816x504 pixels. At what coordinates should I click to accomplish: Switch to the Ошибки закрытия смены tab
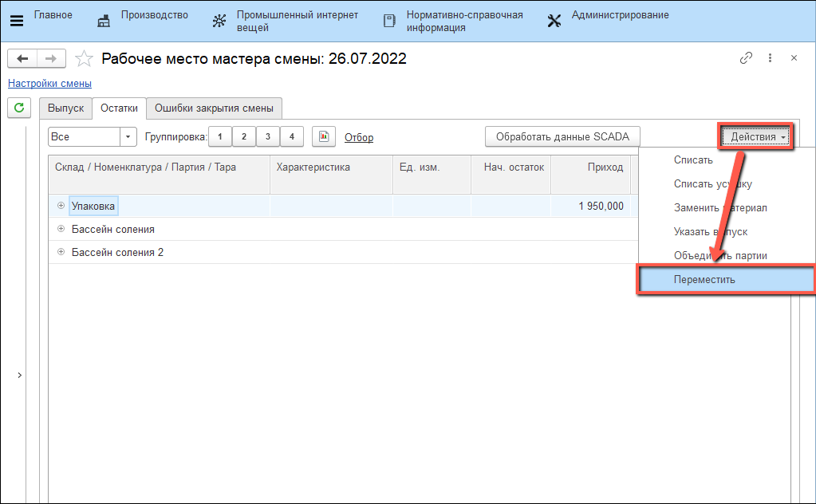click(214, 108)
